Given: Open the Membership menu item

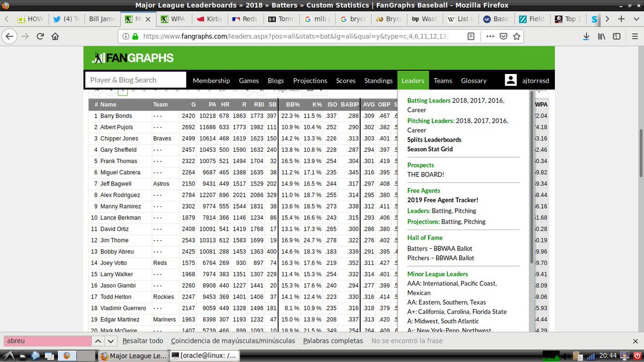Looking at the screenshot, I should click(211, 80).
